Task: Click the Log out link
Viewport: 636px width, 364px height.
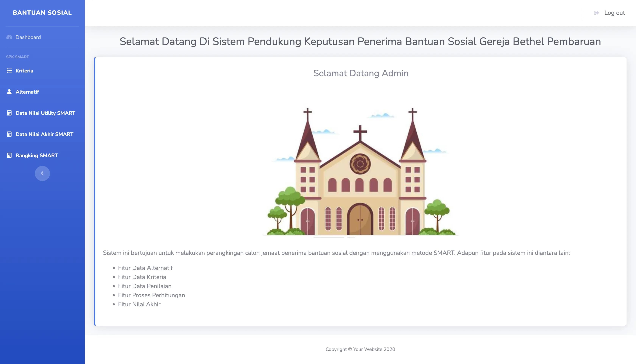Action: tap(614, 13)
